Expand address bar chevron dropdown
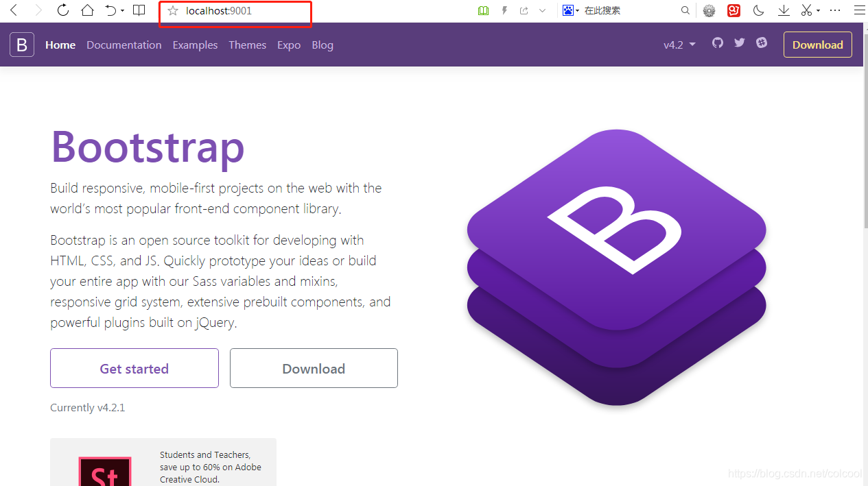The height and width of the screenshot is (486, 868). (543, 11)
